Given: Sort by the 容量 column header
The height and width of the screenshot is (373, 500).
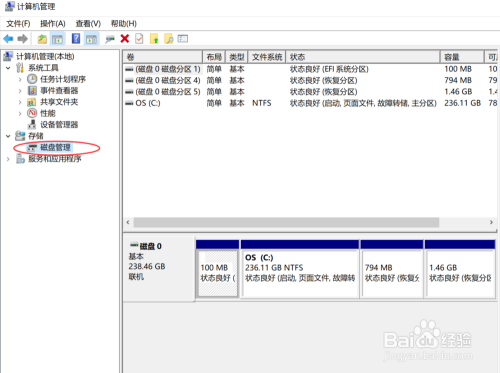Looking at the screenshot, I should point(462,57).
